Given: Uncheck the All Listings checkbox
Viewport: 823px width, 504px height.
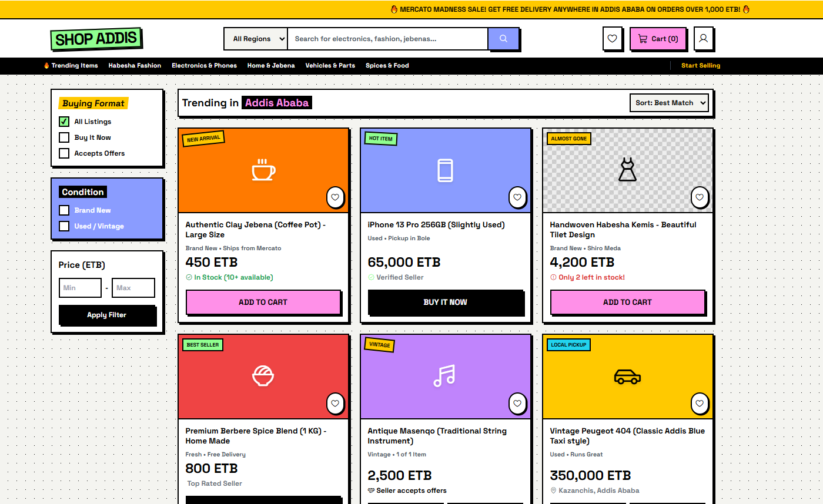Looking at the screenshot, I should 64,122.
